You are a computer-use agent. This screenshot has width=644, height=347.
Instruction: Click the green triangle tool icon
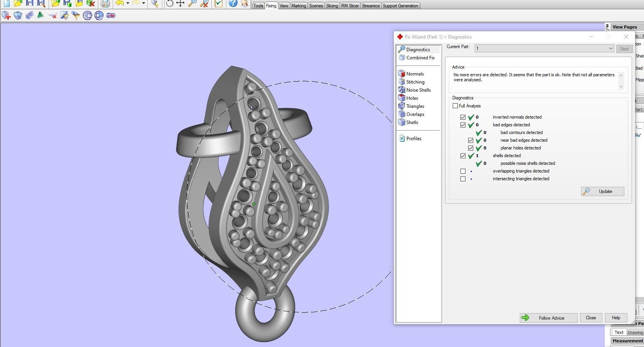pos(40,15)
